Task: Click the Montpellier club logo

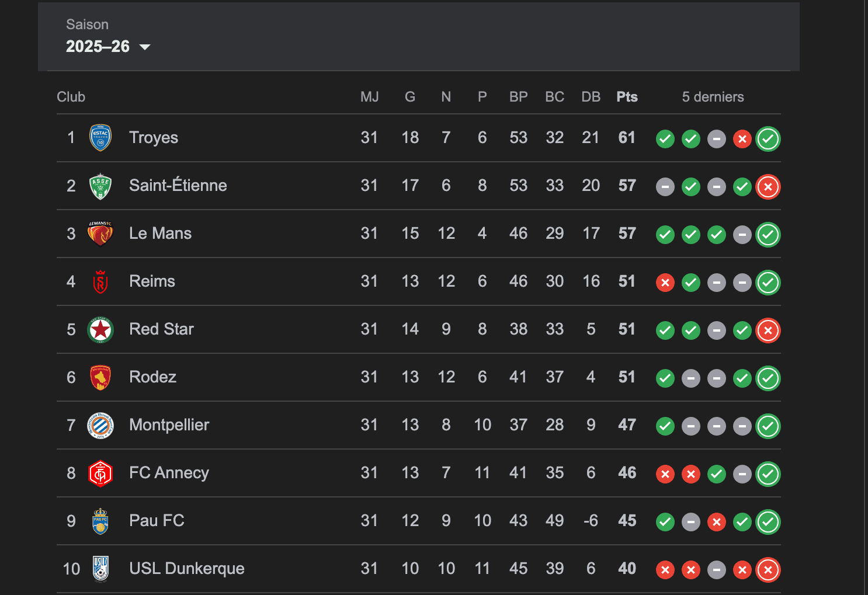Action: tap(100, 426)
